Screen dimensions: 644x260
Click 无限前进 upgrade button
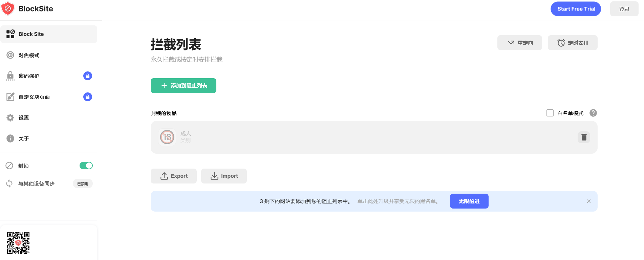pos(469,201)
